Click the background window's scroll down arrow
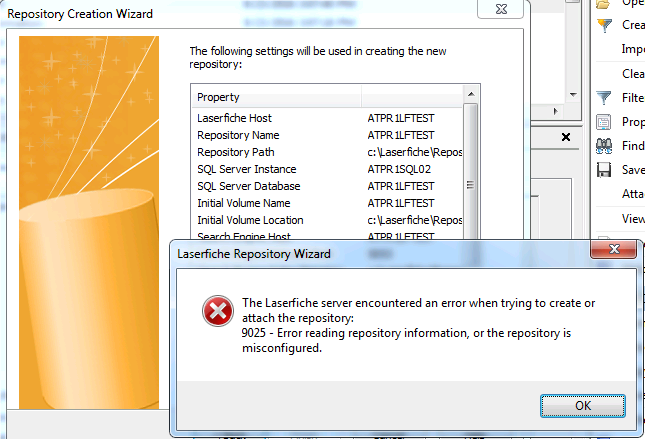This screenshot has width=645, height=439. coord(573,95)
